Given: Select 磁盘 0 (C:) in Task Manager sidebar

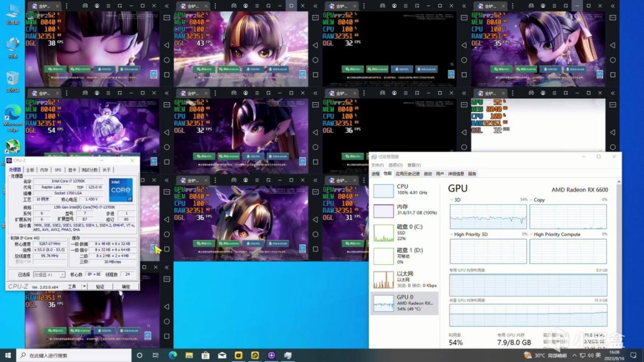Looking at the screenshot, I should pos(405,233).
